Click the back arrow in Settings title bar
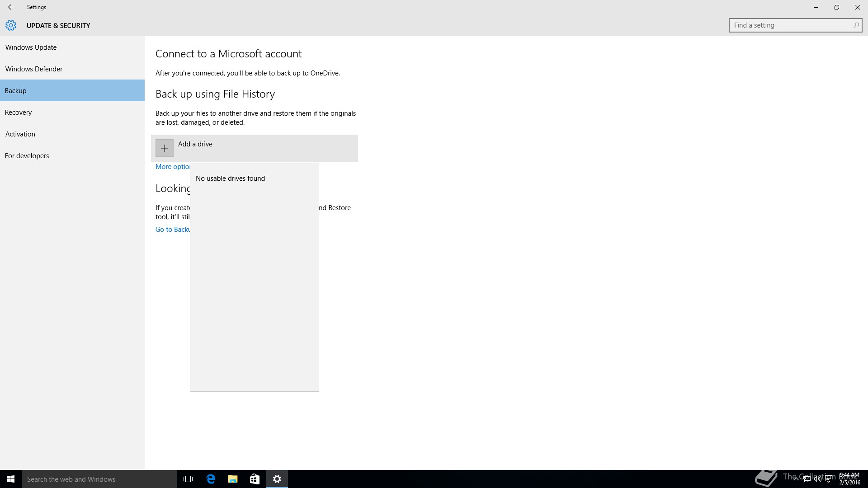Image resolution: width=868 pixels, height=488 pixels. coord(11,7)
